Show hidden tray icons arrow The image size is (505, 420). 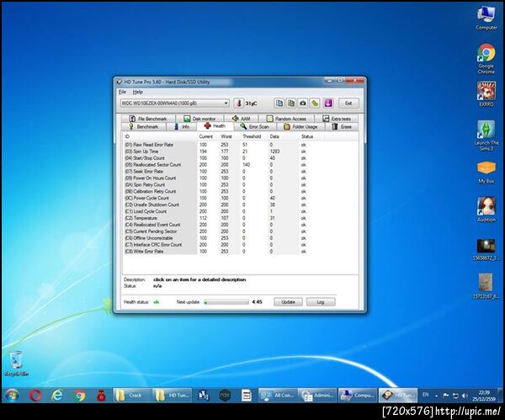click(436, 396)
